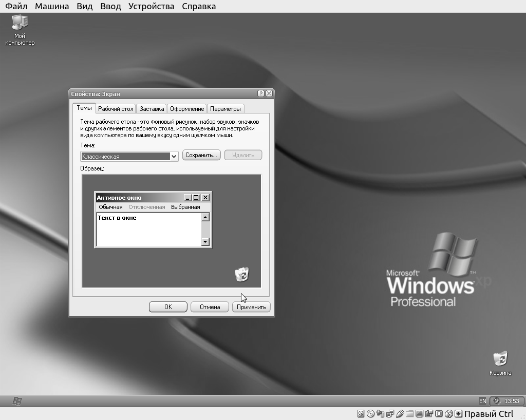526x420 pixels.
Task: Switch to the Рабочий стол tab
Action: (x=116, y=109)
